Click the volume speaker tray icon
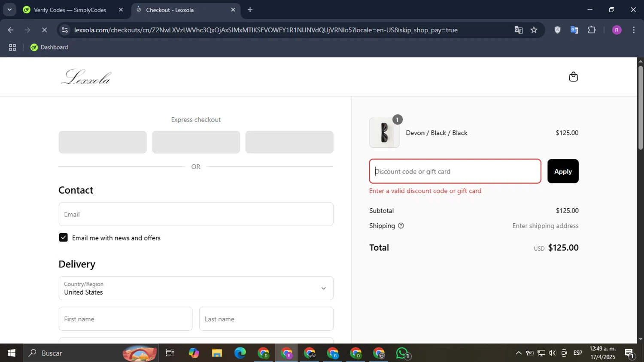This screenshot has height=362, width=644. tap(553, 353)
